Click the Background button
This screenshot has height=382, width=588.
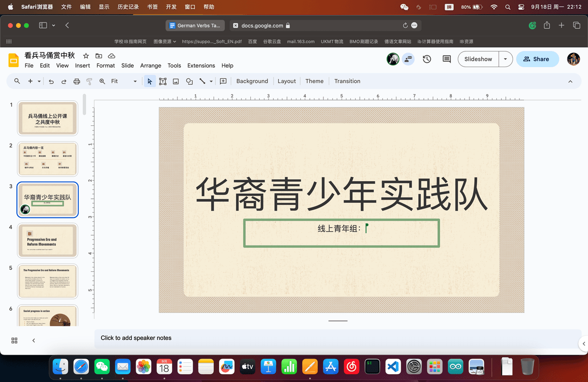[252, 81]
